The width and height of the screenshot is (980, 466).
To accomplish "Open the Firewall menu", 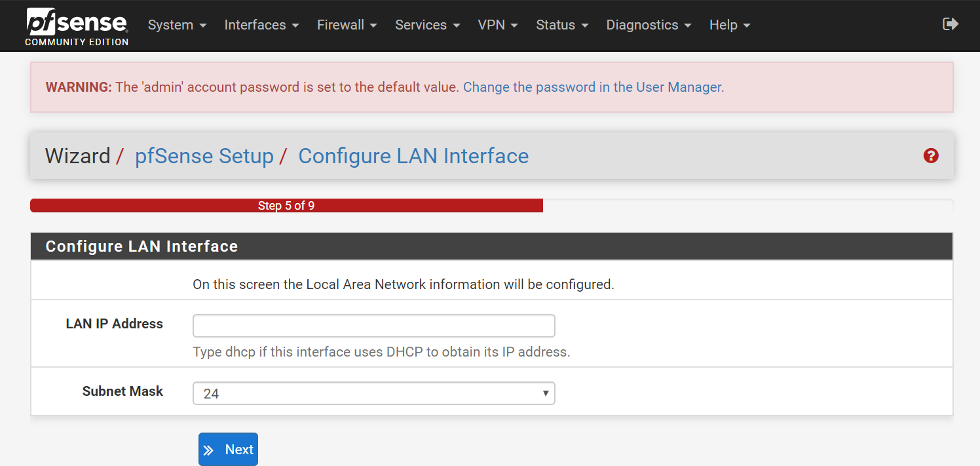I will [x=347, y=25].
